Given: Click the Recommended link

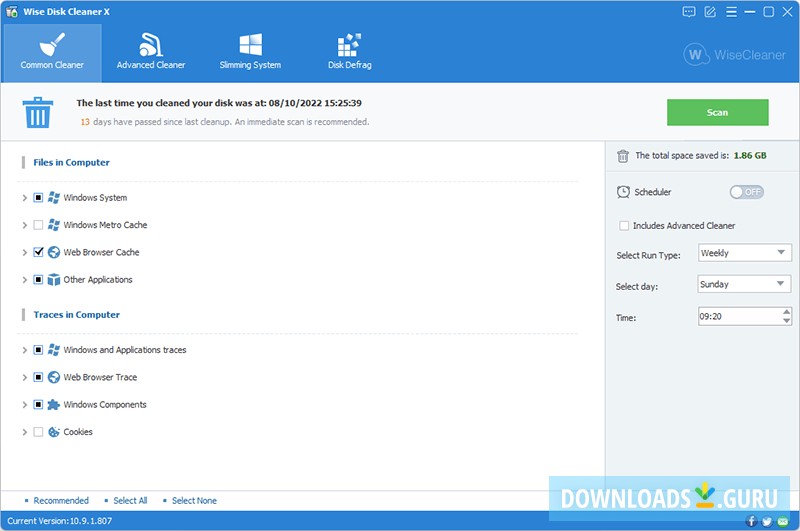Looking at the screenshot, I should (x=61, y=500).
